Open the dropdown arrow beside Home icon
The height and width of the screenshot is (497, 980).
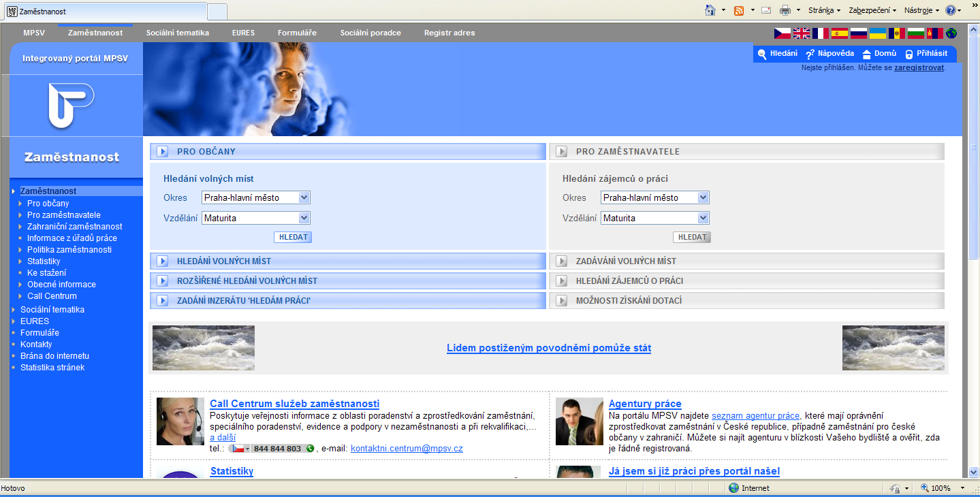click(x=725, y=11)
